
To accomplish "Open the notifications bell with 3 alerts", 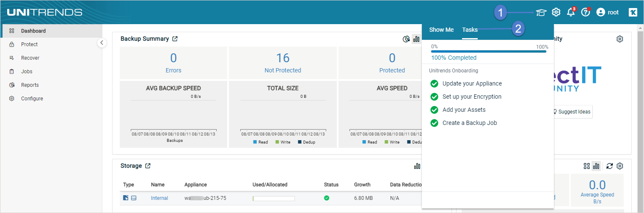I will 571,12.
